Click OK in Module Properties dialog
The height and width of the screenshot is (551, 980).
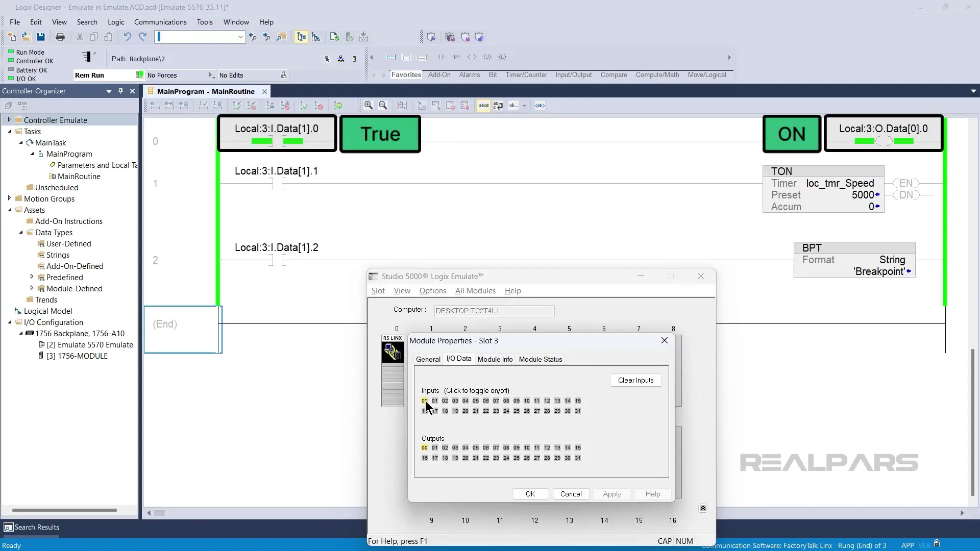[x=530, y=494]
